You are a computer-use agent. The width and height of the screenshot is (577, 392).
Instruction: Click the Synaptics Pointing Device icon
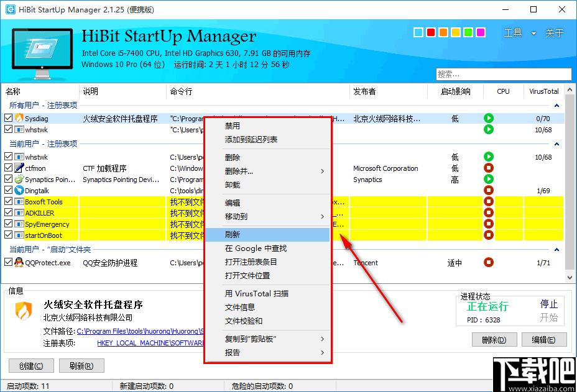pyautogui.click(x=19, y=180)
